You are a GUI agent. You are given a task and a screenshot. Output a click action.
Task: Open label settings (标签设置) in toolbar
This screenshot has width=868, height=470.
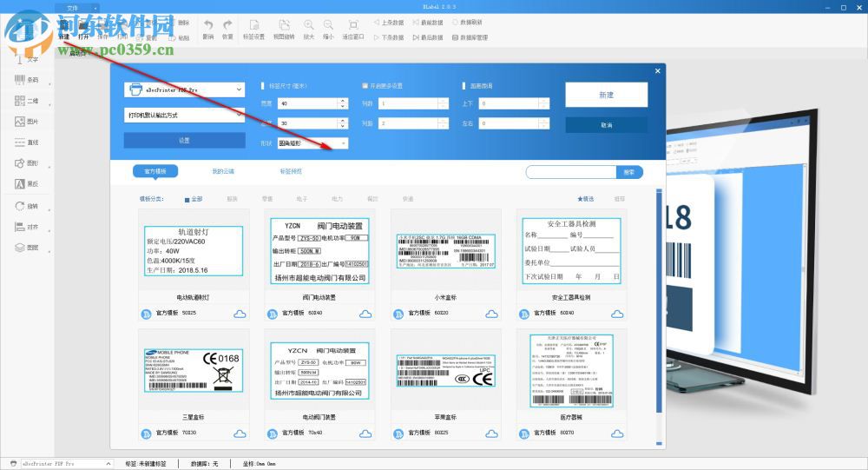click(x=254, y=30)
